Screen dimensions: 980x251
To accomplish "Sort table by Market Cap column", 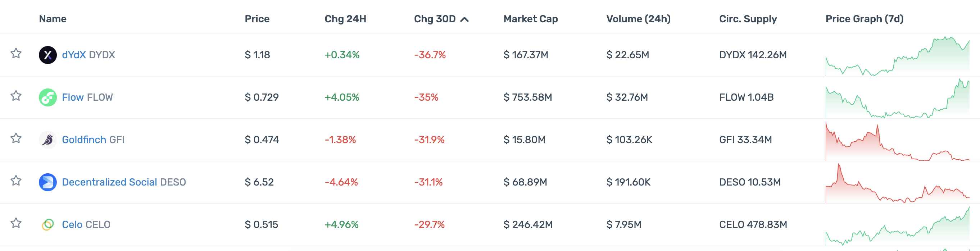I will pos(530,19).
